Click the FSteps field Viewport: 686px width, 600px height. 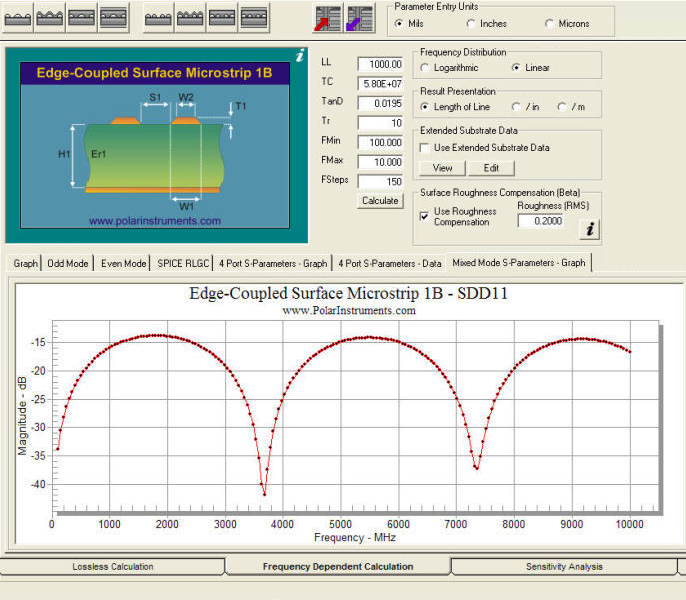tap(380, 182)
